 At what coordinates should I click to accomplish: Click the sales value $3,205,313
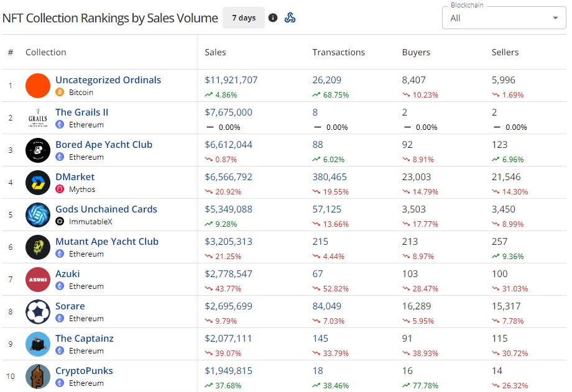coord(228,242)
